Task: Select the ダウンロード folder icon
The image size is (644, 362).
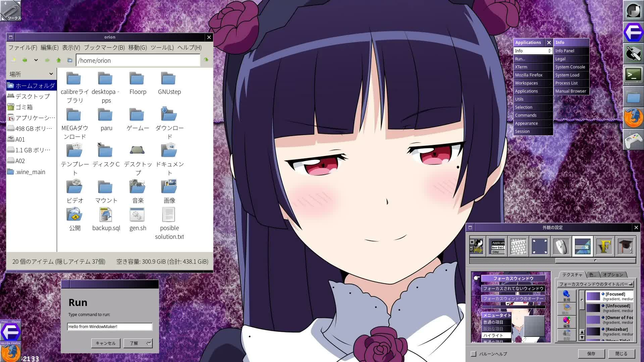Action: click(x=168, y=114)
